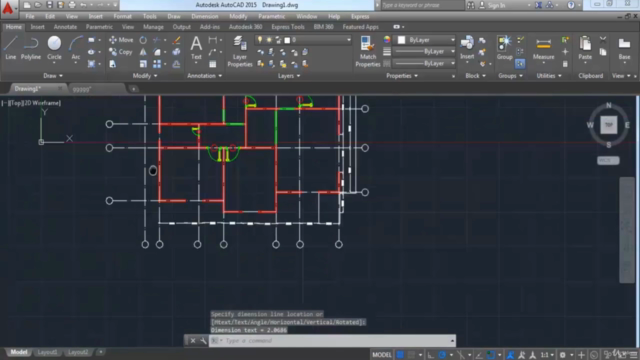Close the command line with X icon
The height and width of the screenshot is (360, 640).
(x=193, y=340)
